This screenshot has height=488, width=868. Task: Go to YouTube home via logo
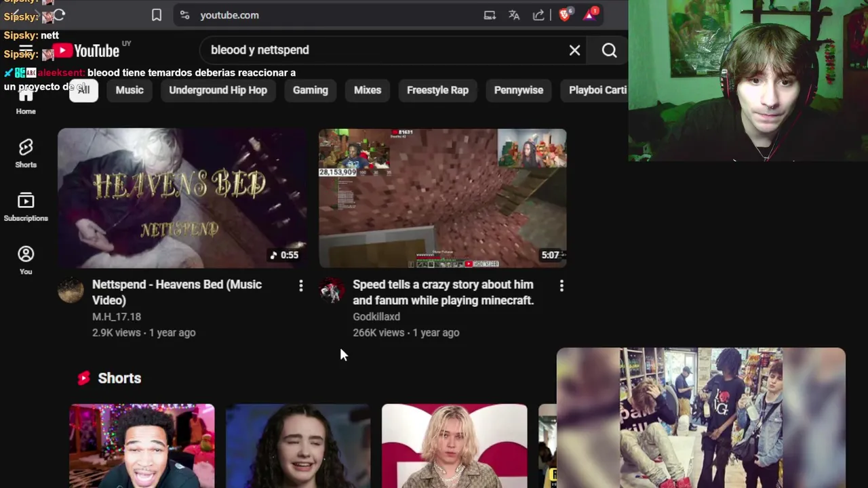click(85, 51)
